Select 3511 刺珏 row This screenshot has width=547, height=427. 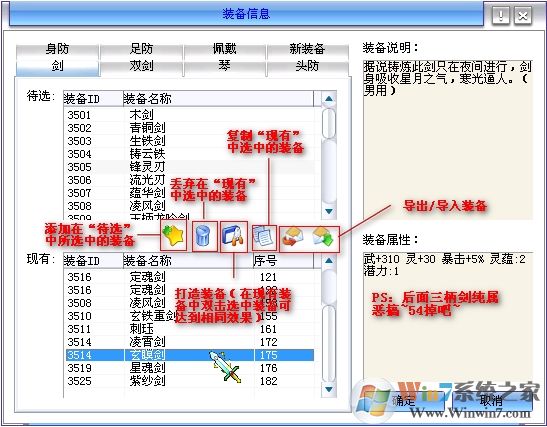point(190,329)
